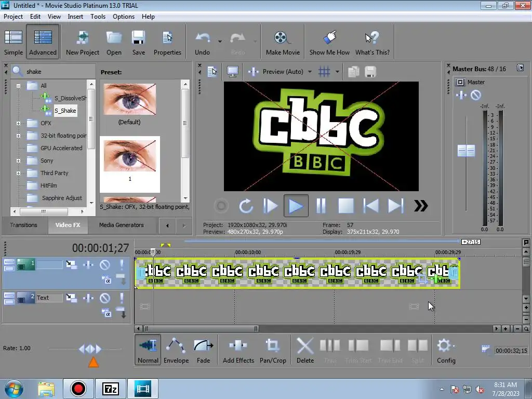Viewport: 532px width, 399px height.
Task: Switch to the Transitions tab
Action: [x=23, y=225]
